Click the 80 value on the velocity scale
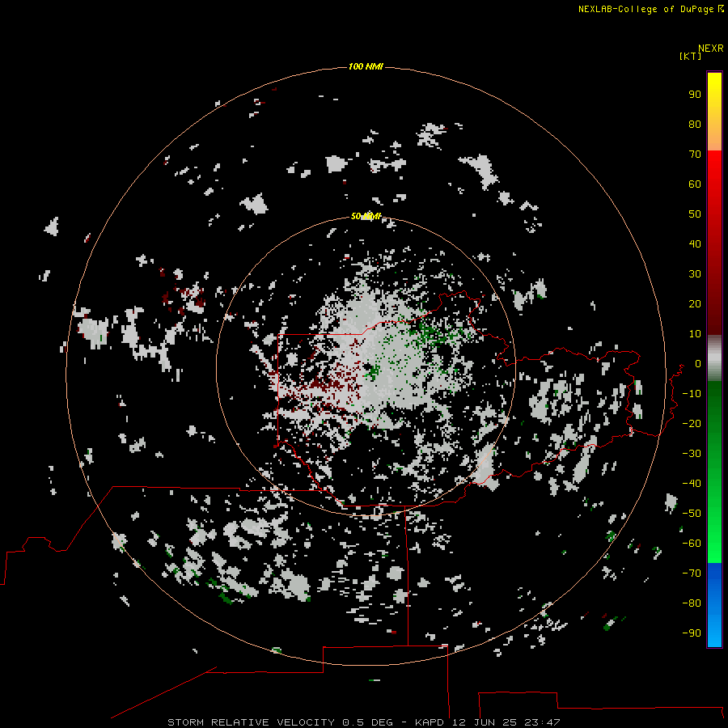728x728 pixels. 695,125
